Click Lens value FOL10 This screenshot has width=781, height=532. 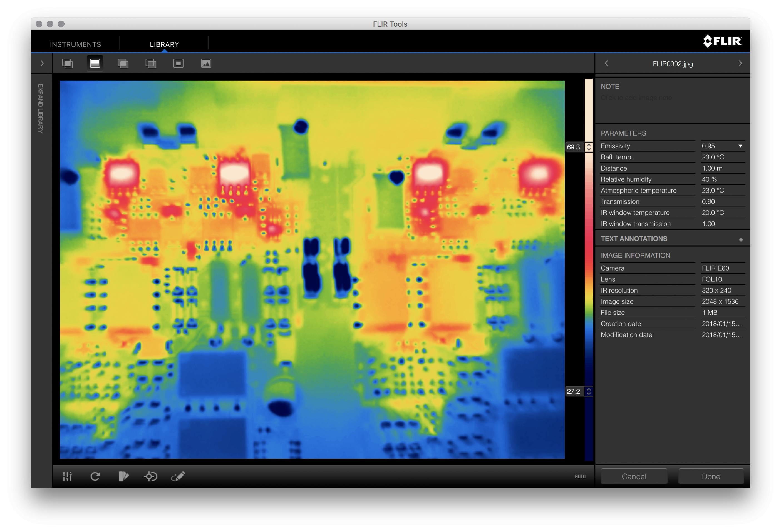(x=712, y=279)
